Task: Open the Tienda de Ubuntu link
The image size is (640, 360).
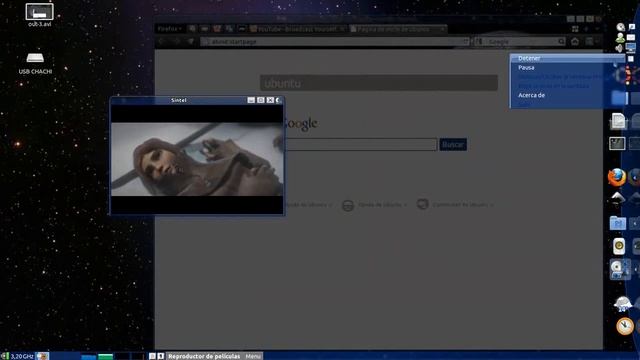Action: pyautogui.click(x=375, y=205)
